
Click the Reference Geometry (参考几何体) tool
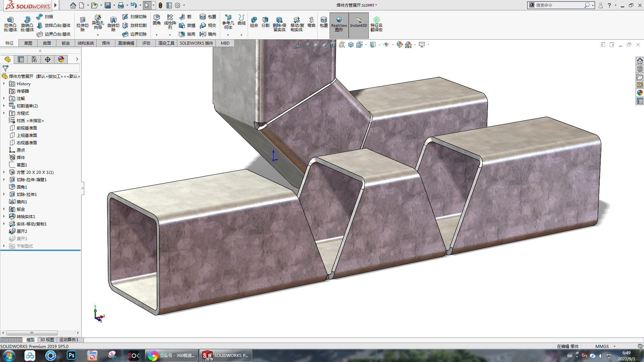click(x=228, y=22)
